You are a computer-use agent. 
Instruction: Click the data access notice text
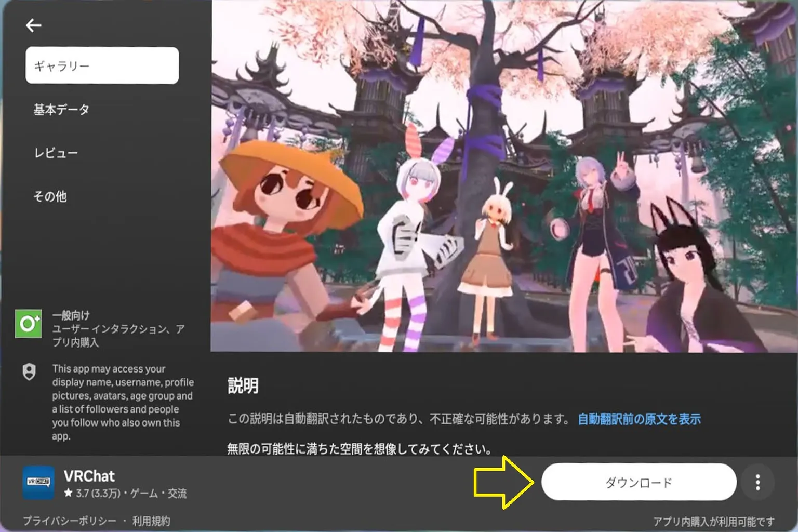[123, 402]
